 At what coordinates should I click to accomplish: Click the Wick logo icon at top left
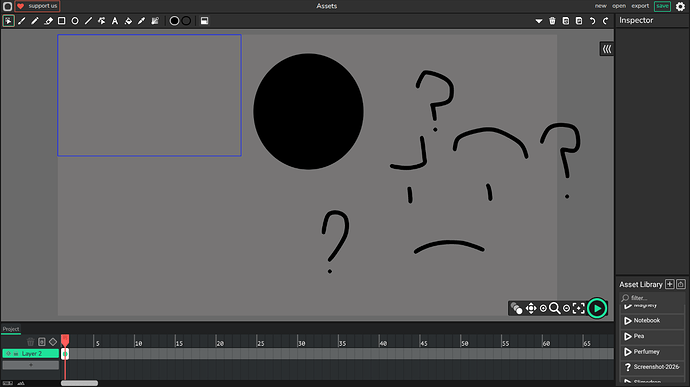coord(7,6)
